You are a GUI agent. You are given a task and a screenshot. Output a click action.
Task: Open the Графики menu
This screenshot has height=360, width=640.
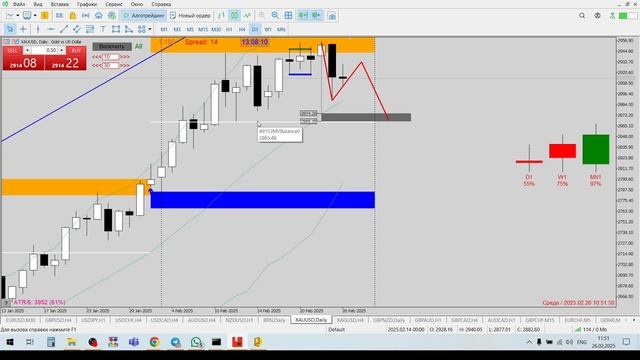tap(87, 4)
